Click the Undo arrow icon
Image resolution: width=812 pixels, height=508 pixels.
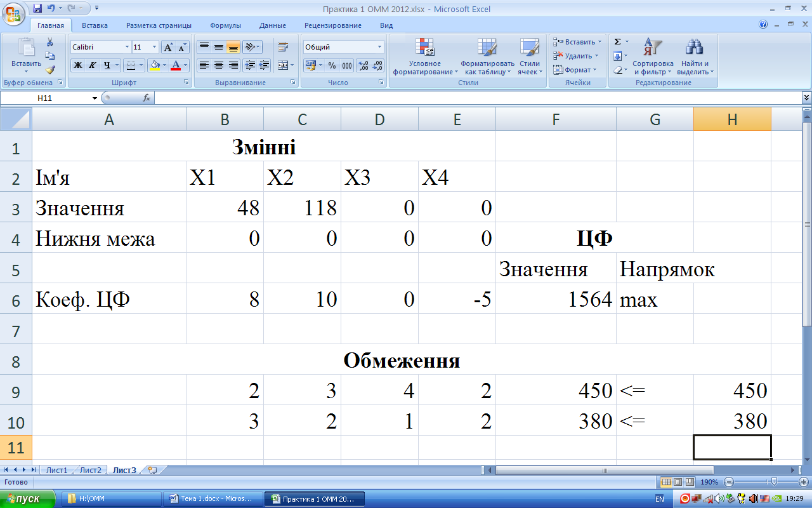pos(51,9)
